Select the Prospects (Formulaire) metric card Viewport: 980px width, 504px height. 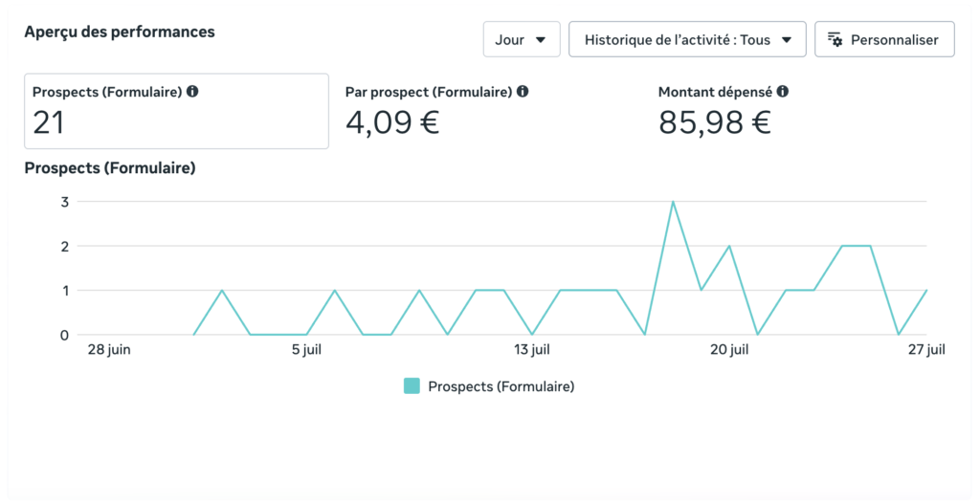pyautogui.click(x=176, y=111)
